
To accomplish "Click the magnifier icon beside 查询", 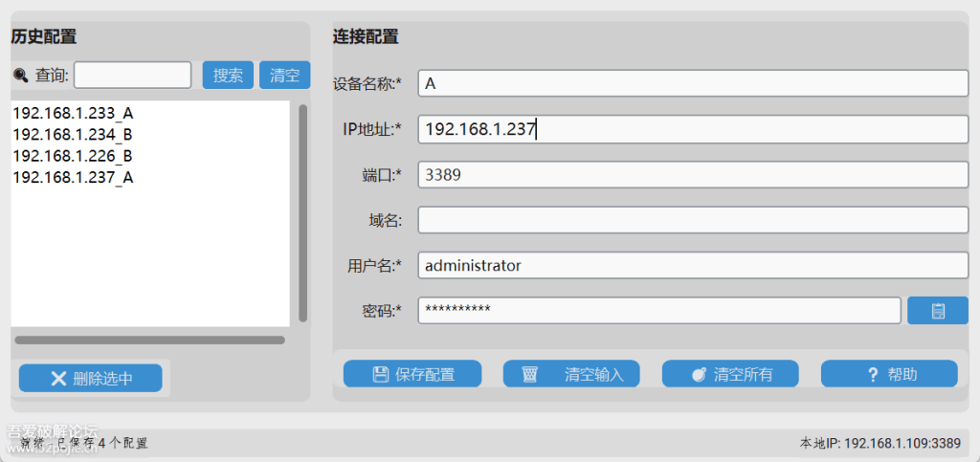I will [x=21, y=76].
